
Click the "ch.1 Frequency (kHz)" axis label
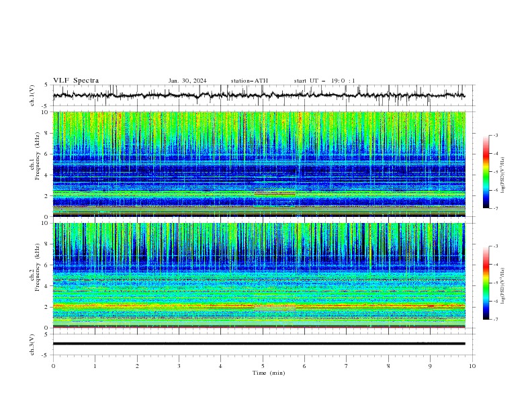pos(35,156)
